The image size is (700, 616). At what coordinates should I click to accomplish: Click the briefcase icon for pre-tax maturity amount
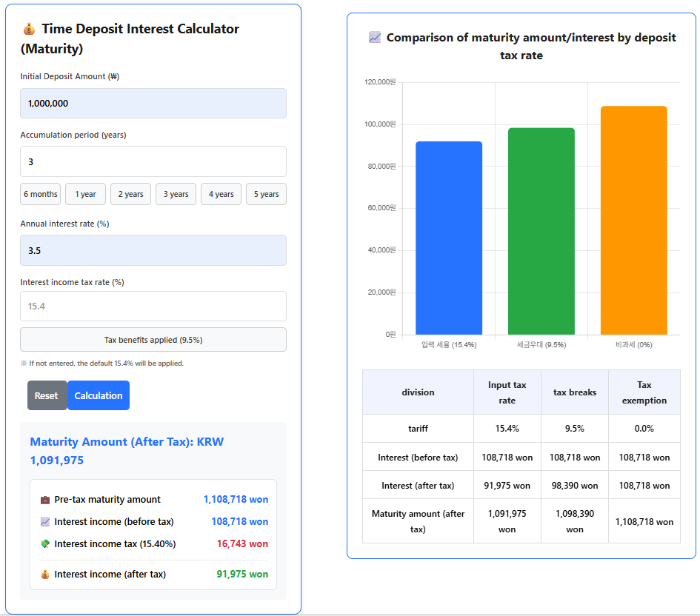tap(45, 500)
